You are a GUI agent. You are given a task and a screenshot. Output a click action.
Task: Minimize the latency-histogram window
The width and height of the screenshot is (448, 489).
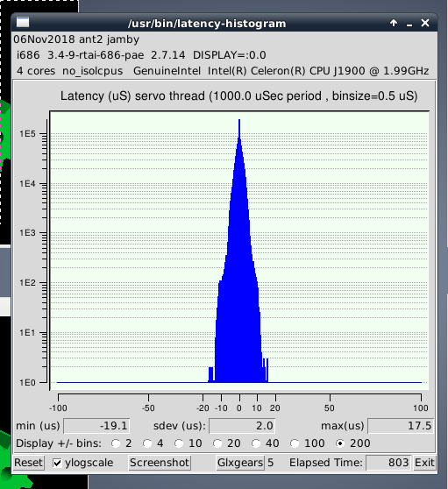click(409, 24)
